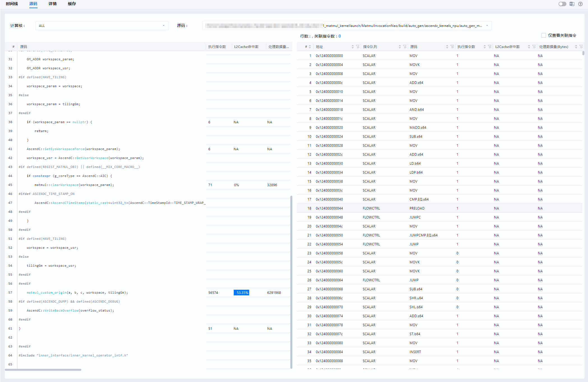Select instruction row 18 PRELOAD
The image size is (588, 382).
439,208
